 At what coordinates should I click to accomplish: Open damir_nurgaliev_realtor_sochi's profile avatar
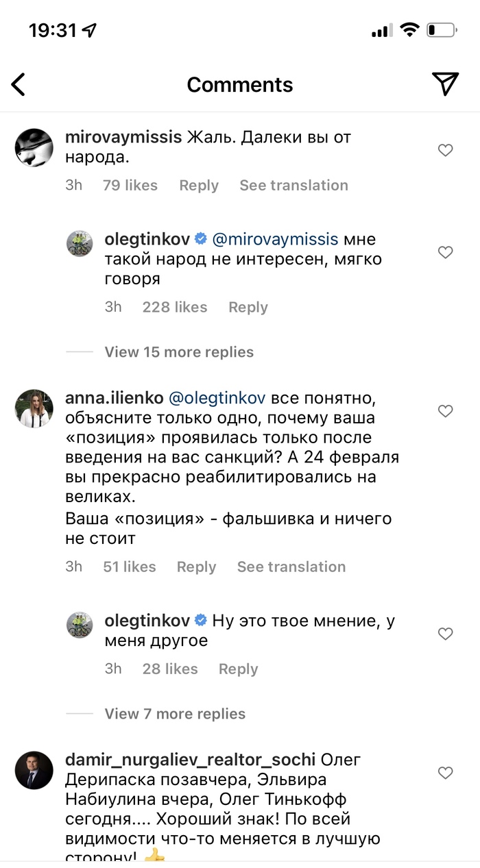pos(34,770)
